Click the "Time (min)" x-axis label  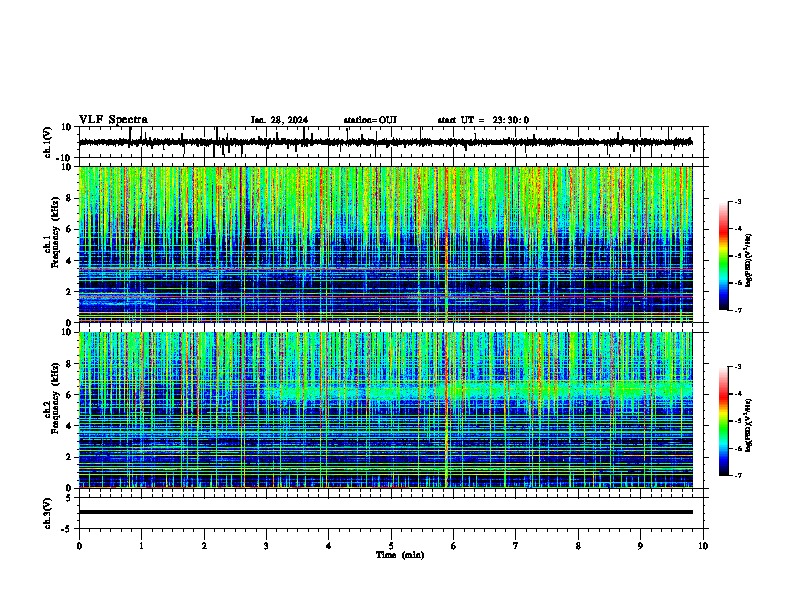tap(400, 555)
